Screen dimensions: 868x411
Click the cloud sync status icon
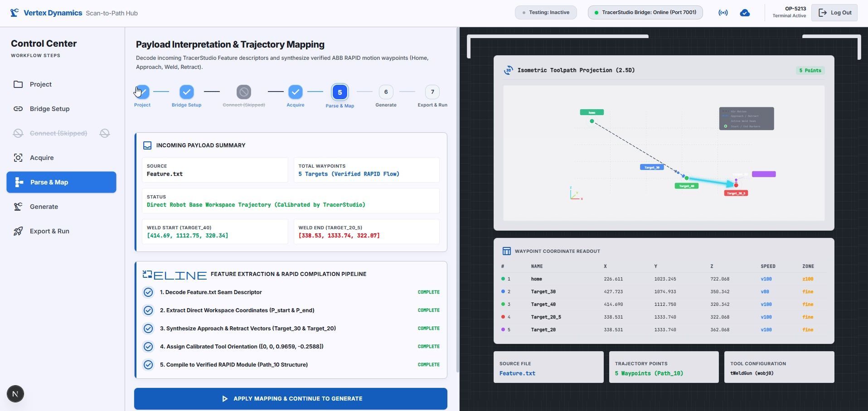coord(745,13)
